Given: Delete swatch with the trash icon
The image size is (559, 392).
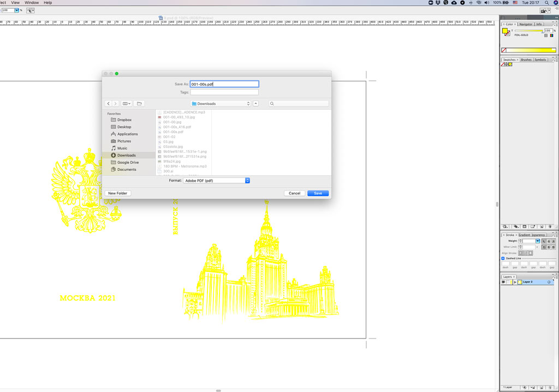Looking at the screenshot, I should 550,227.
